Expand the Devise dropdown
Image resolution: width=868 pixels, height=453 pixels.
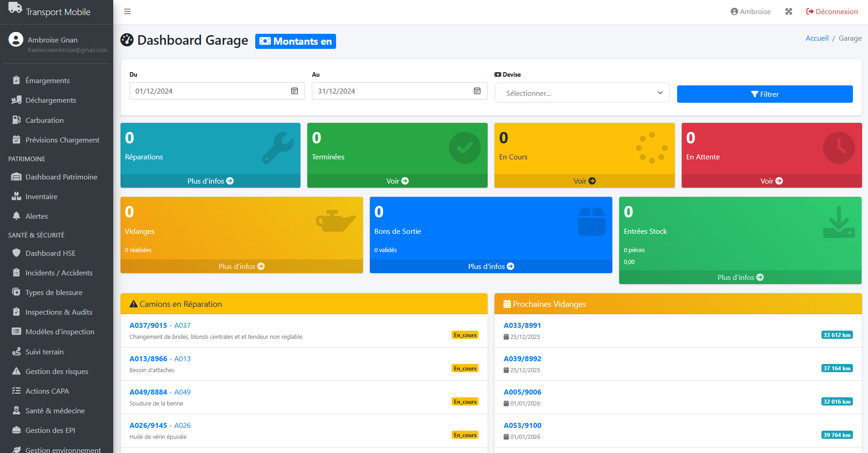pyautogui.click(x=582, y=93)
